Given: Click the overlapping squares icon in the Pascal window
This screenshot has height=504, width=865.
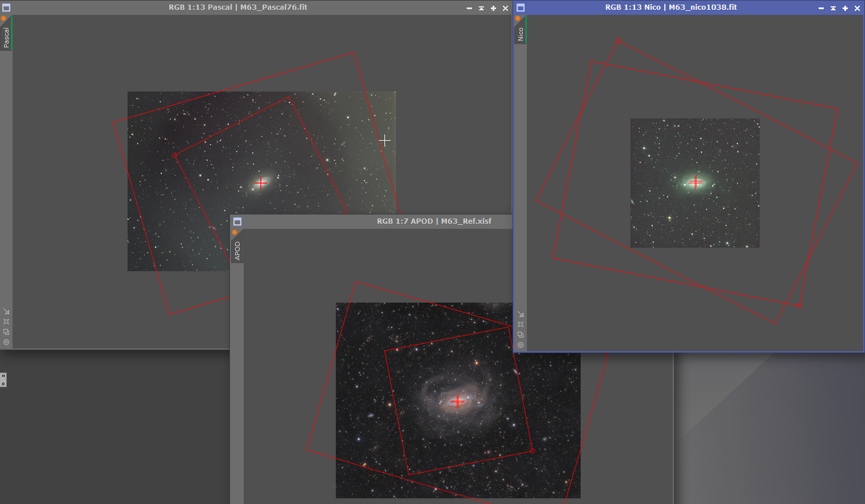Looking at the screenshot, I should 6,332.
